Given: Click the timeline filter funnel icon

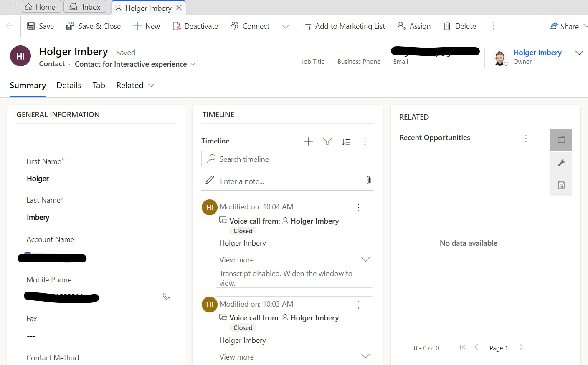Looking at the screenshot, I should pos(327,141).
